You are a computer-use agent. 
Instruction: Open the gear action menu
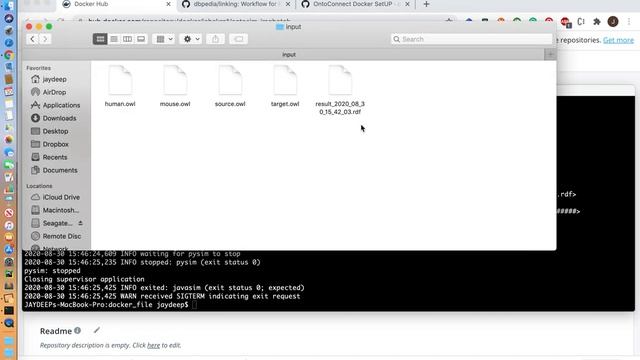tap(191, 39)
